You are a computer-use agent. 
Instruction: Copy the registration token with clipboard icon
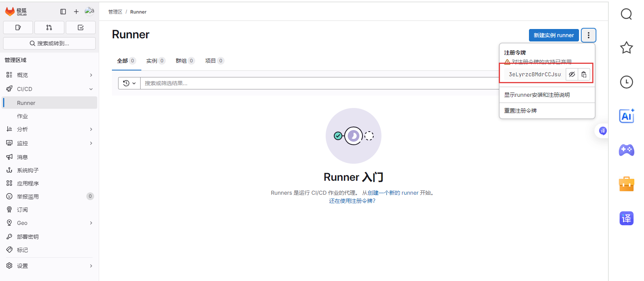click(x=584, y=74)
